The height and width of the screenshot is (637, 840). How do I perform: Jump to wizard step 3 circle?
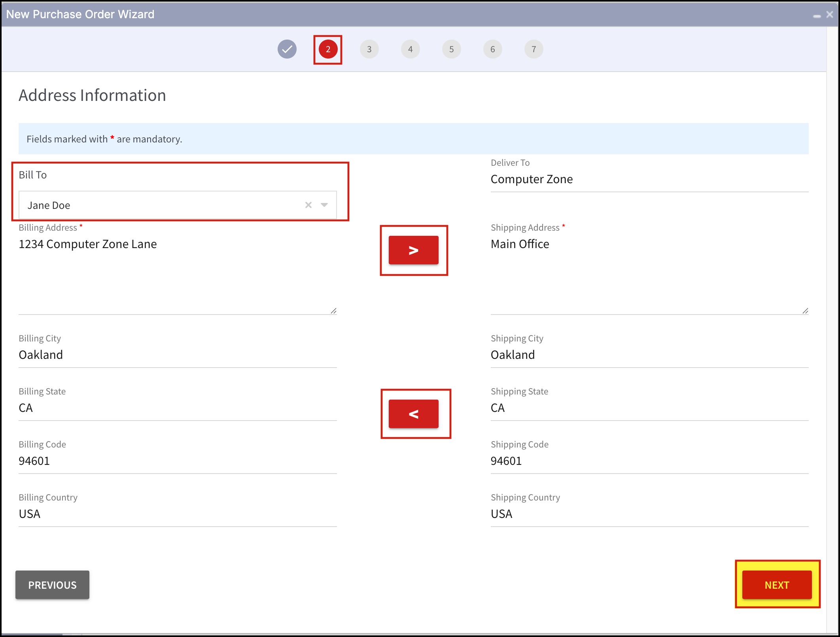[369, 49]
